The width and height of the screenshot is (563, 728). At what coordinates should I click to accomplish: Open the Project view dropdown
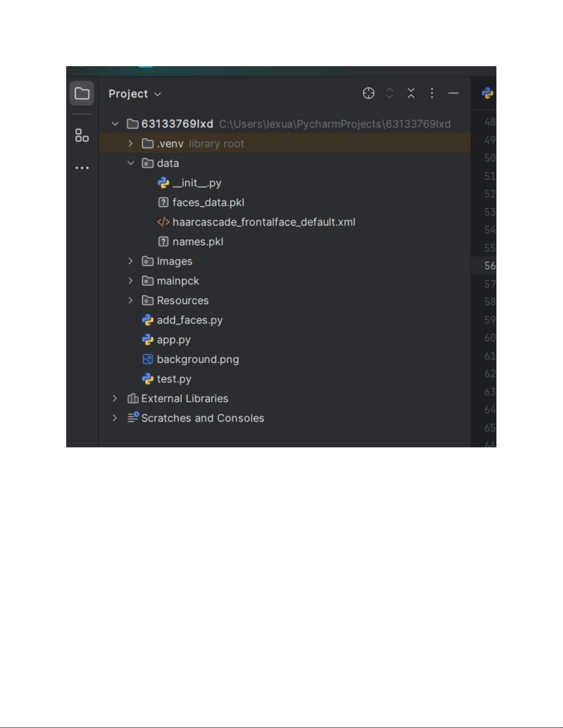[135, 94]
